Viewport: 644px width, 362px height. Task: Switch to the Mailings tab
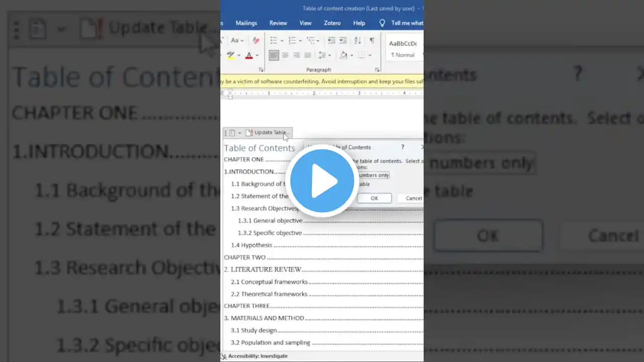click(246, 23)
